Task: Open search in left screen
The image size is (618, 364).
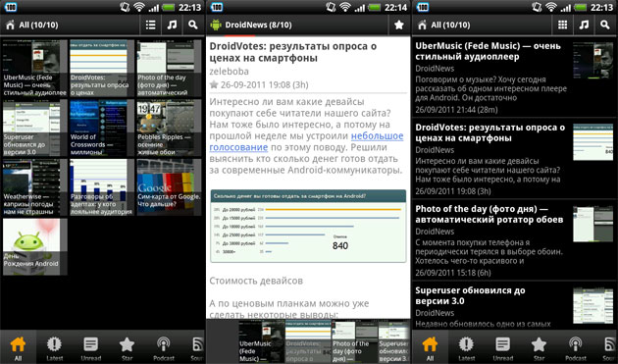Action: click(193, 25)
